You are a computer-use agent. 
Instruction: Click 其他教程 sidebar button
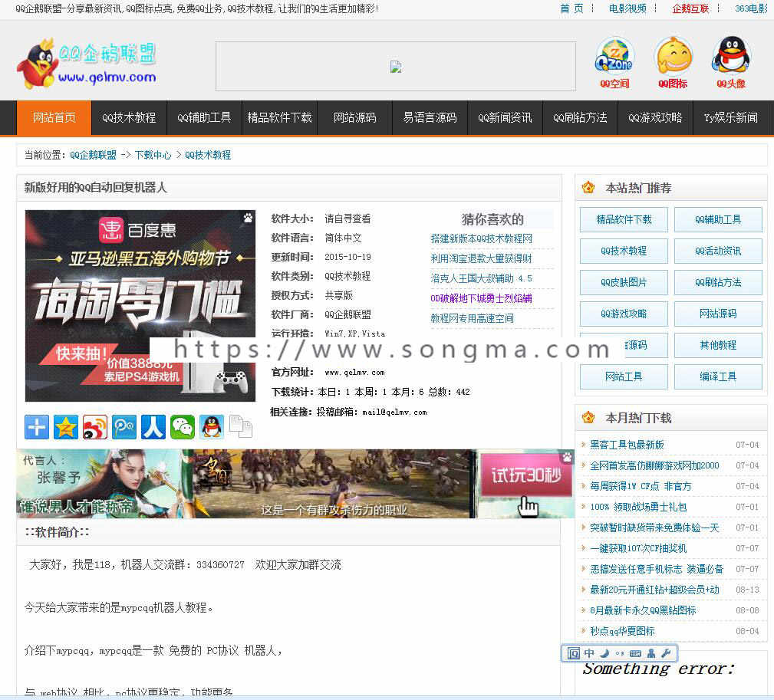tap(718, 345)
